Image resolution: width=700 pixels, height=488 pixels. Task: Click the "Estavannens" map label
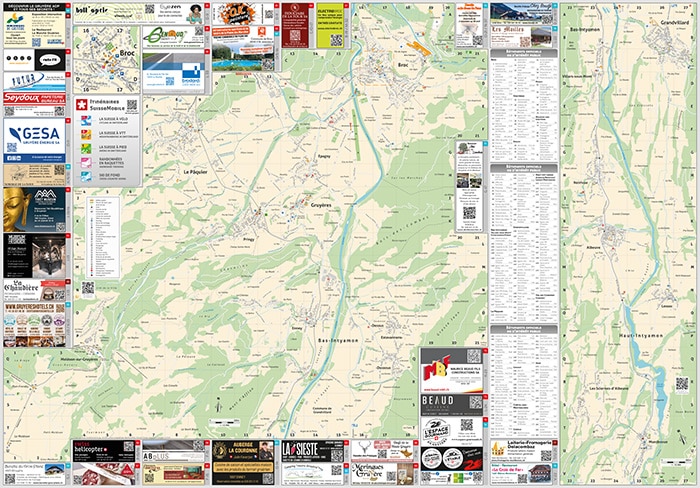[x=392, y=338]
